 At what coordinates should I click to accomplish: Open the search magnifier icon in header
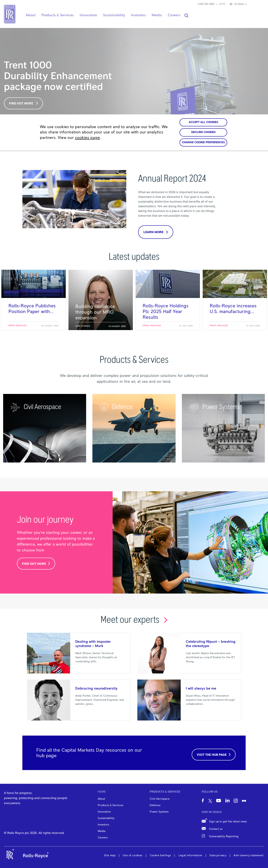(x=186, y=15)
